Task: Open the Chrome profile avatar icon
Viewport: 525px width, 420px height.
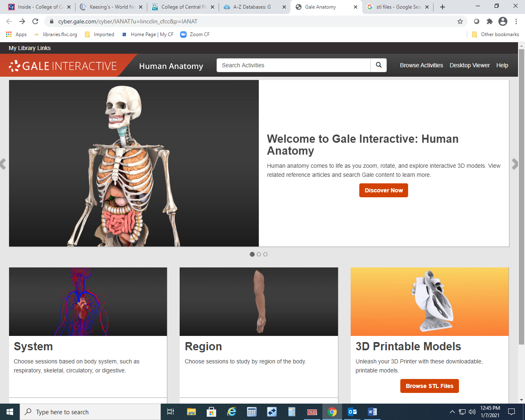Action: (x=502, y=21)
